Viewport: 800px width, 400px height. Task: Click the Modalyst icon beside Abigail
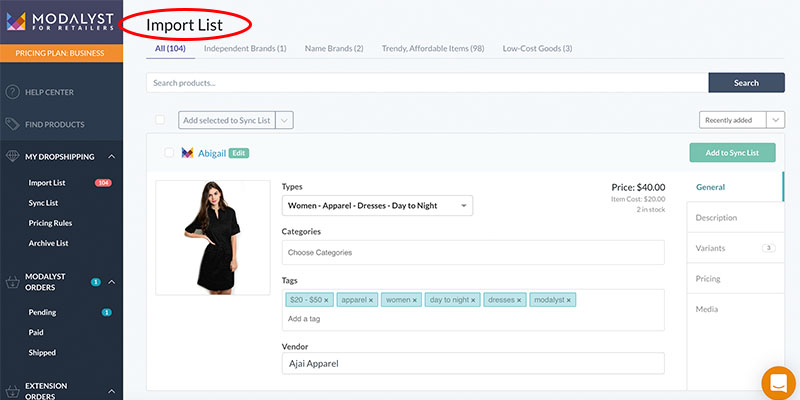(187, 153)
